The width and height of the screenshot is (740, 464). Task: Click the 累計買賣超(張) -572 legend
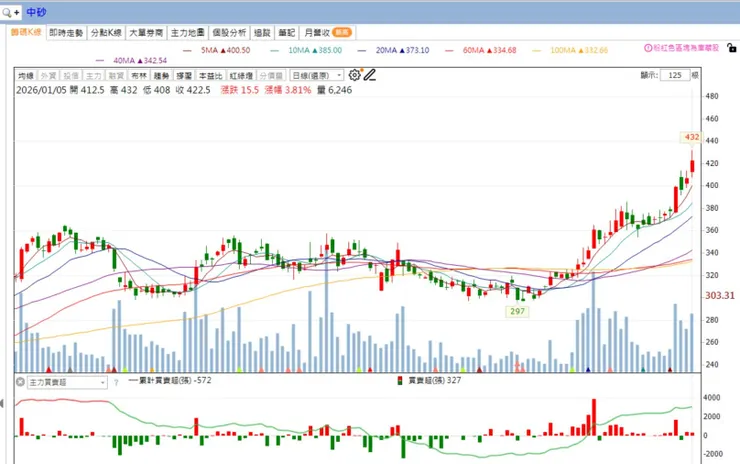coord(170,380)
